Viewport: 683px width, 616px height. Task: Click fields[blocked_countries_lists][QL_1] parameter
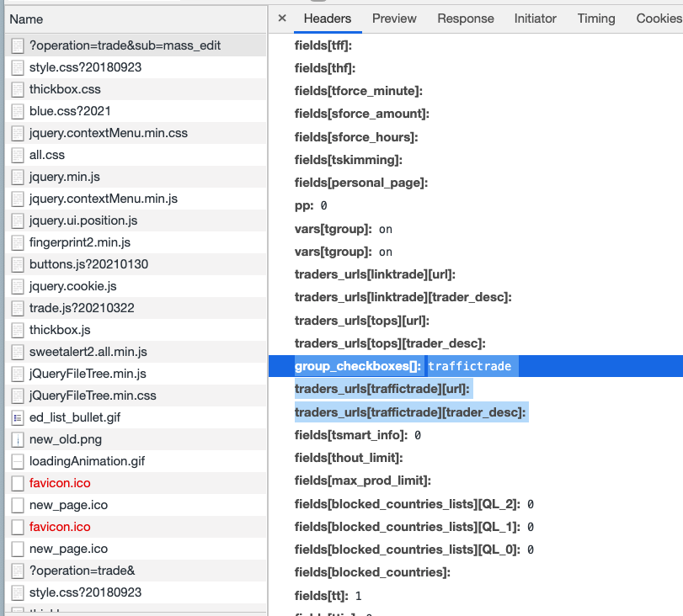414,527
